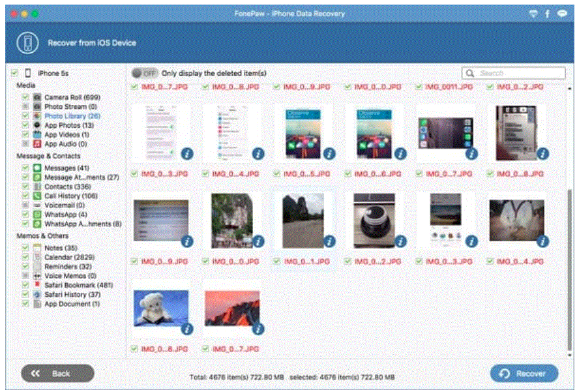Open the App Videos clapperboard icon

pos(37,134)
